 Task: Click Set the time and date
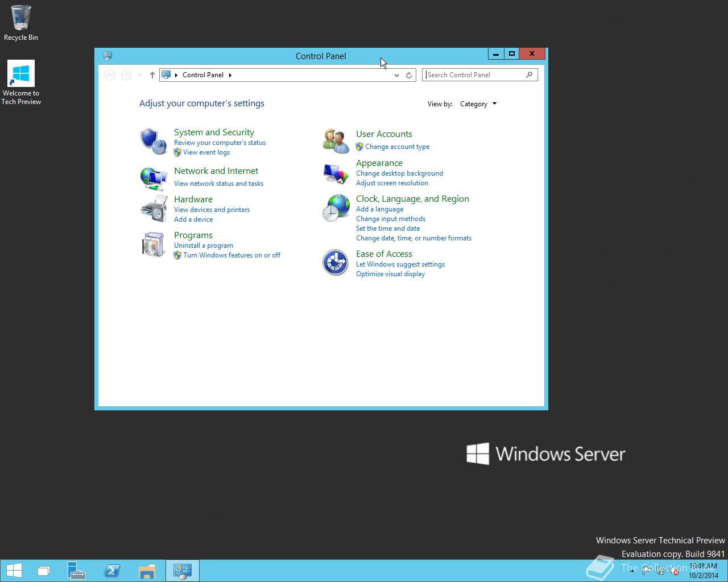coord(388,228)
